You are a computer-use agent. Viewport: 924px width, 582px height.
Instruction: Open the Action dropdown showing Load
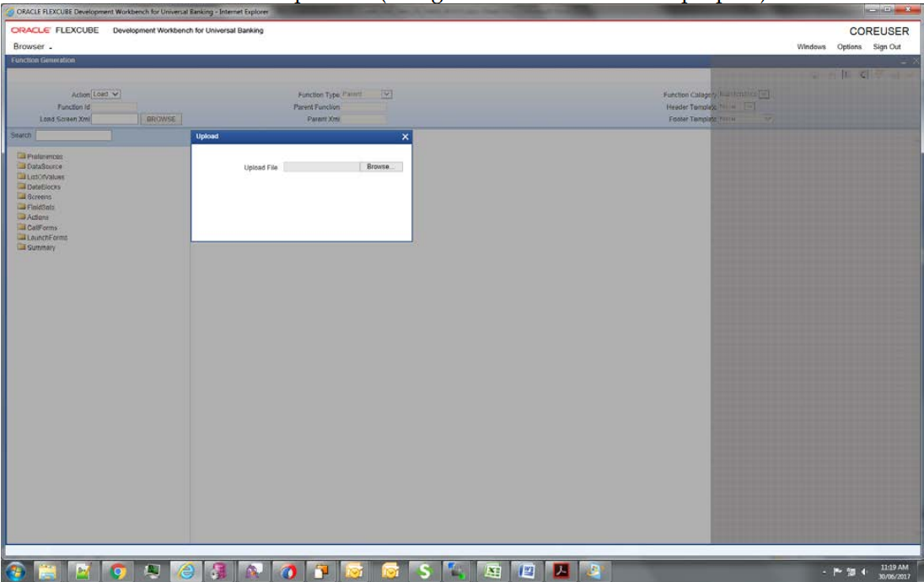pyautogui.click(x=106, y=94)
